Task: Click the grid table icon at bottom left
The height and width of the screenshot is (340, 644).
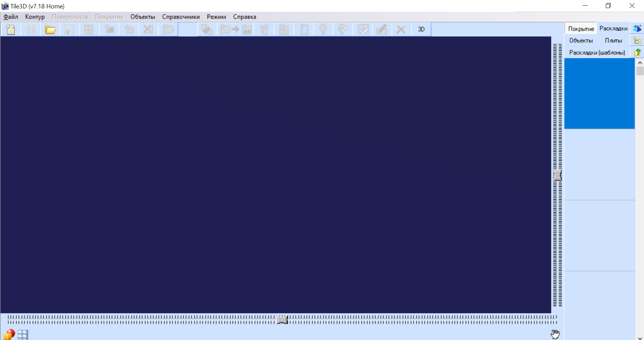Action: 23,335
